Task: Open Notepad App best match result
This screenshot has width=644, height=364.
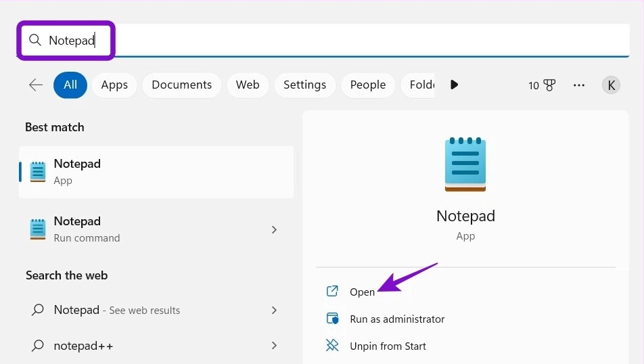Action: (x=156, y=172)
